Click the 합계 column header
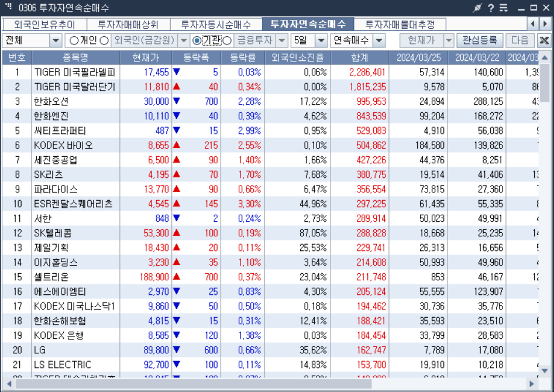The height and width of the screenshot is (392, 554). tap(360, 57)
